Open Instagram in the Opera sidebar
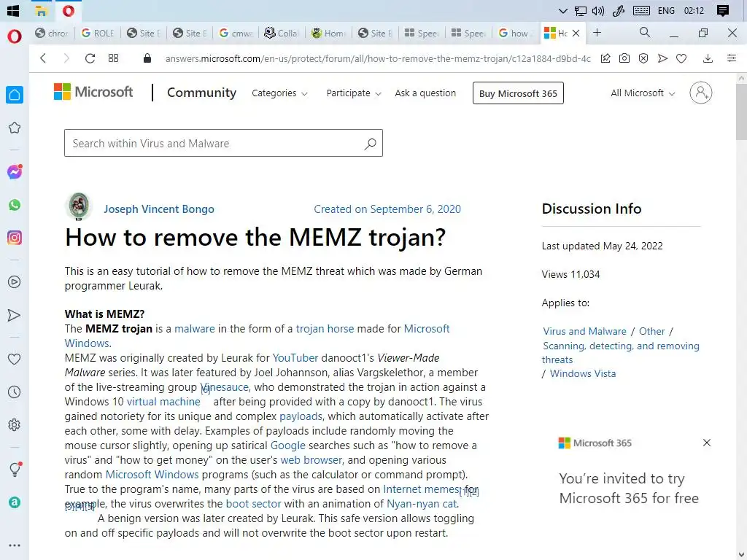747x560 pixels. [x=15, y=238]
